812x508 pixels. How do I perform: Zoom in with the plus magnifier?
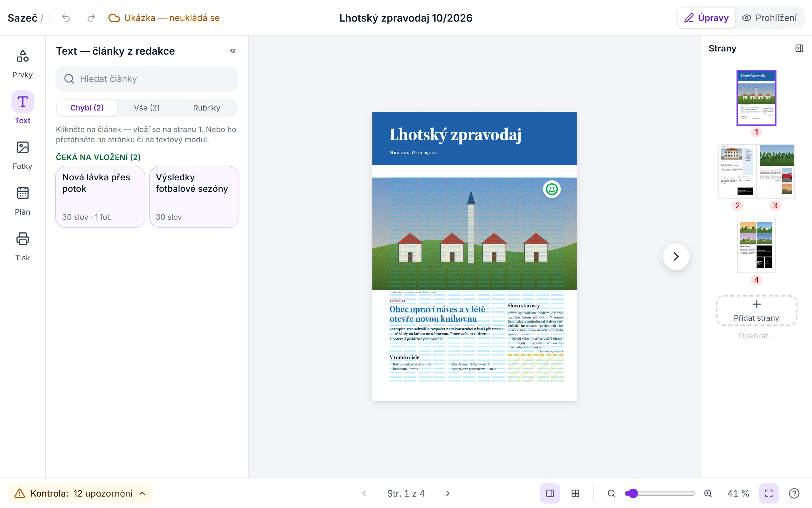click(708, 493)
